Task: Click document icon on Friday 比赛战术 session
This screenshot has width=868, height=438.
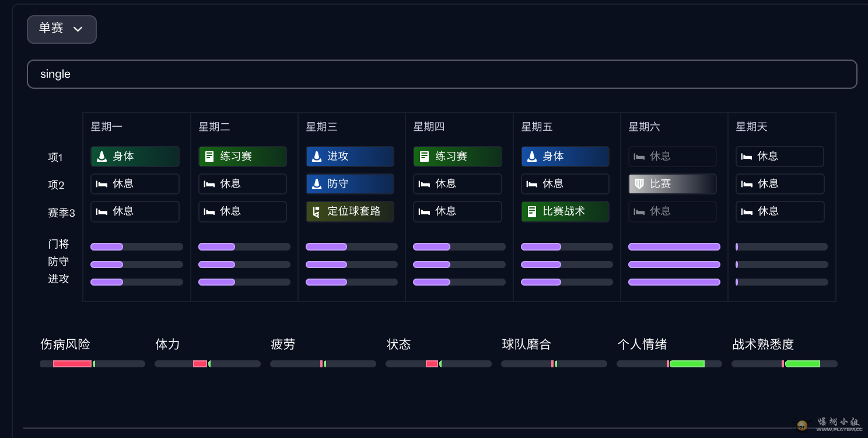Action: tap(532, 211)
